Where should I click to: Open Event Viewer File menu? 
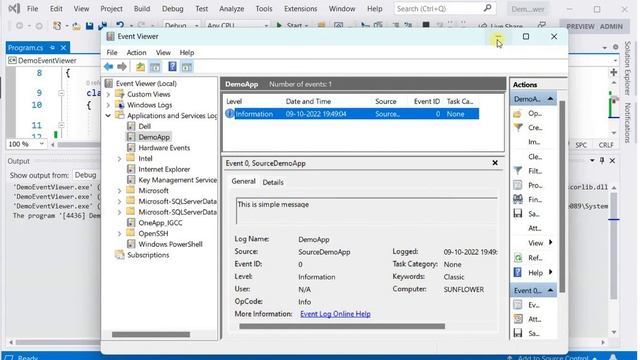(112, 53)
